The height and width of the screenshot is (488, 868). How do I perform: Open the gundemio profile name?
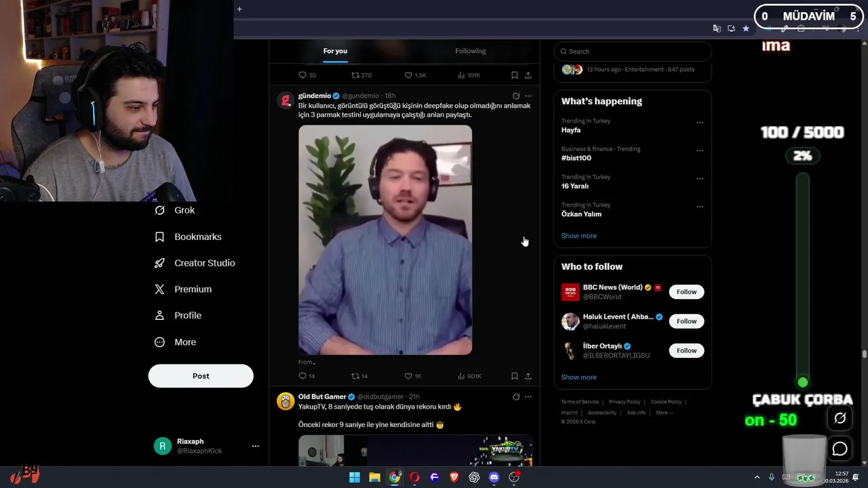point(315,96)
